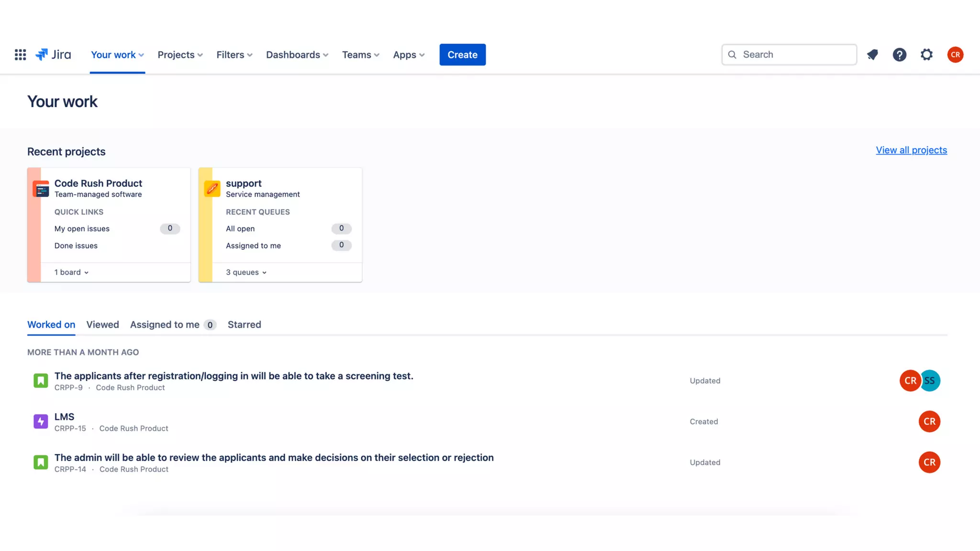Open My open issues quick link
Image resolution: width=980 pixels, height=551 pixels.
point(82,229)
